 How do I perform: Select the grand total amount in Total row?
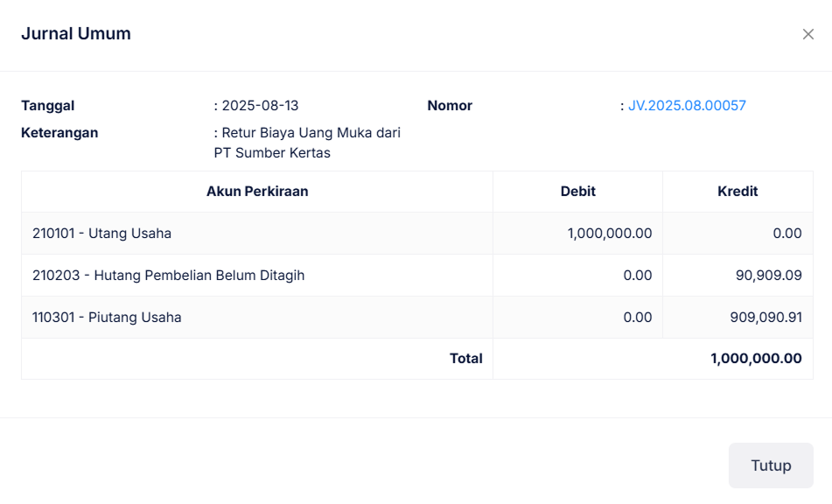[756, 359]
